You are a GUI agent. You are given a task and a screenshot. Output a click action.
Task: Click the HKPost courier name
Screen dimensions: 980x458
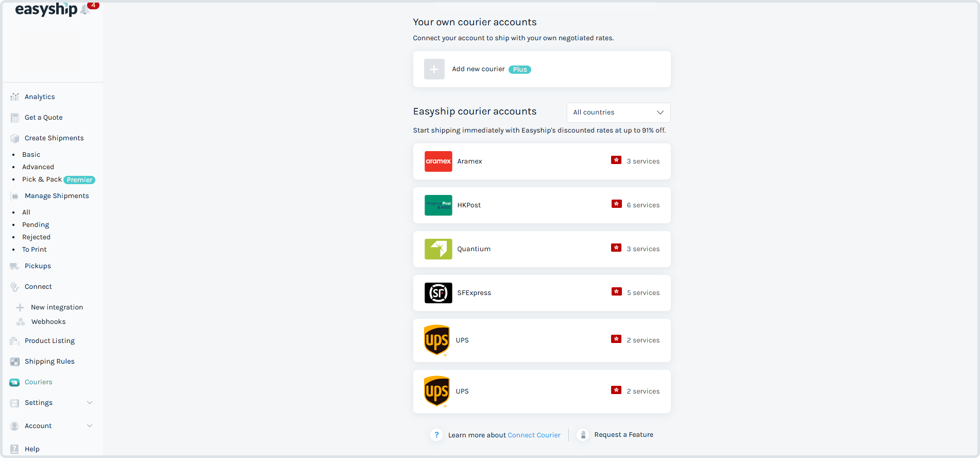[x=469, y=205]
